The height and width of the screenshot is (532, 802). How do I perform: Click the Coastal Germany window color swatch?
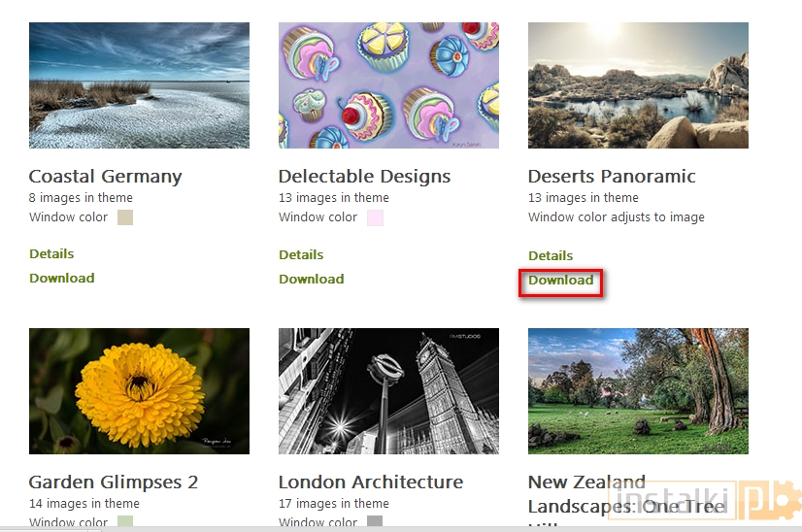click(124, 217)
